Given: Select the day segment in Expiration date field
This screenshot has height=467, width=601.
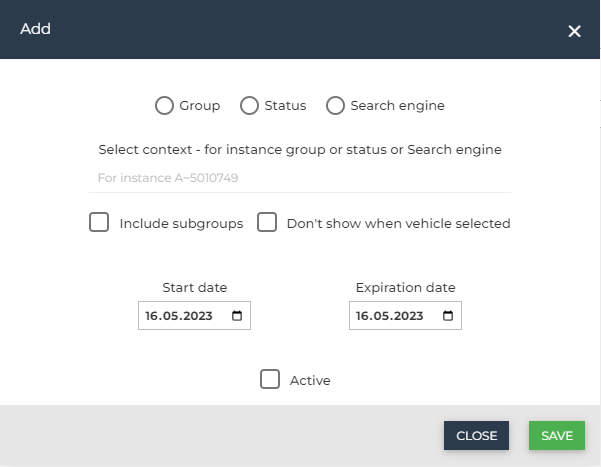Looking at the screenshot, I should [x=362, y=316].
